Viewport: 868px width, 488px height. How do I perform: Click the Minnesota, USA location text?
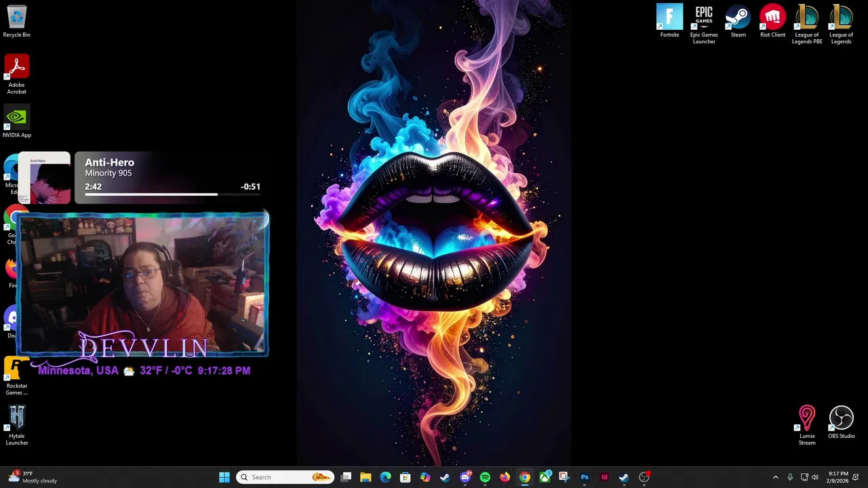point(78,371)
